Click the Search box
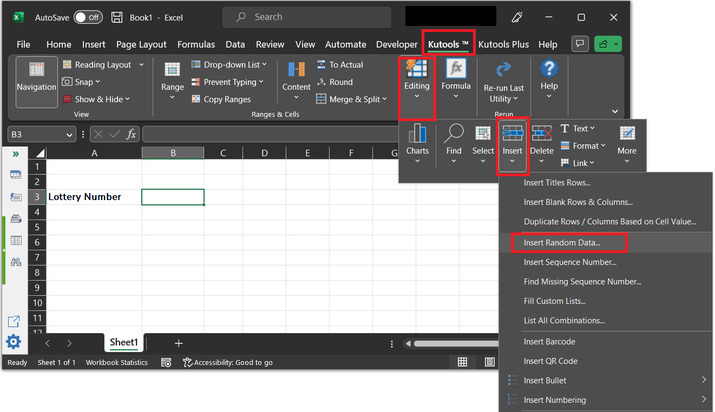The width and height of the screenshot is (715, 412). coord(306,17)
